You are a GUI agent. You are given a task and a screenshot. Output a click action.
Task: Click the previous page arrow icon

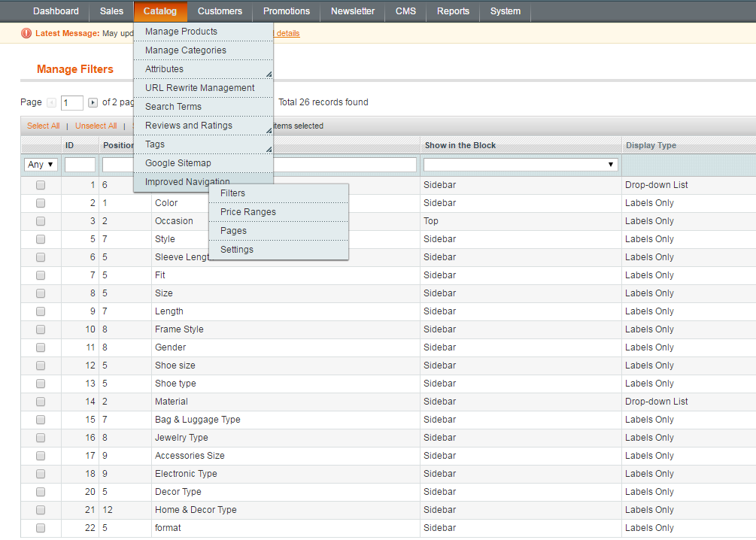point(51,103)
